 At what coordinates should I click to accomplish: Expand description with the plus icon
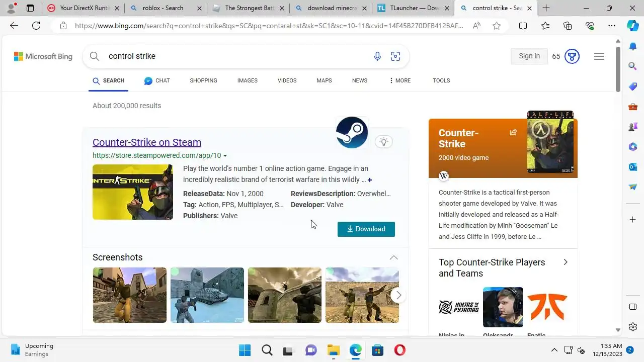(370, 180)
